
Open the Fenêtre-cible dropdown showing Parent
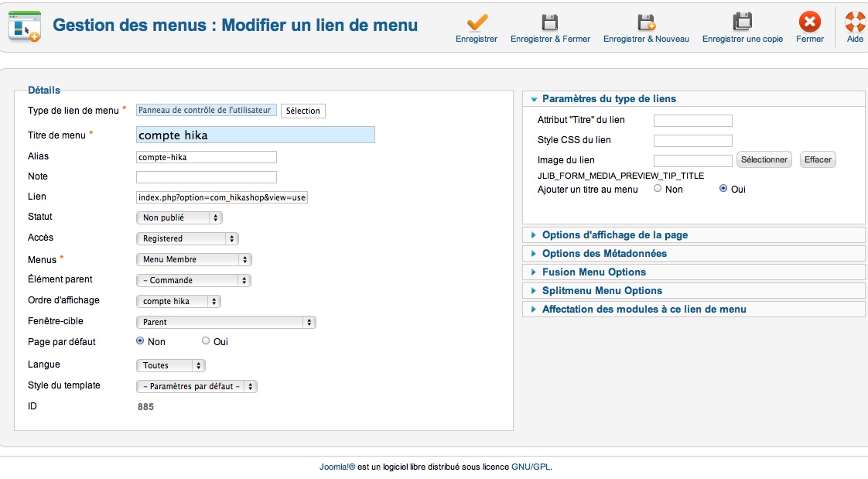click(226, 322)
